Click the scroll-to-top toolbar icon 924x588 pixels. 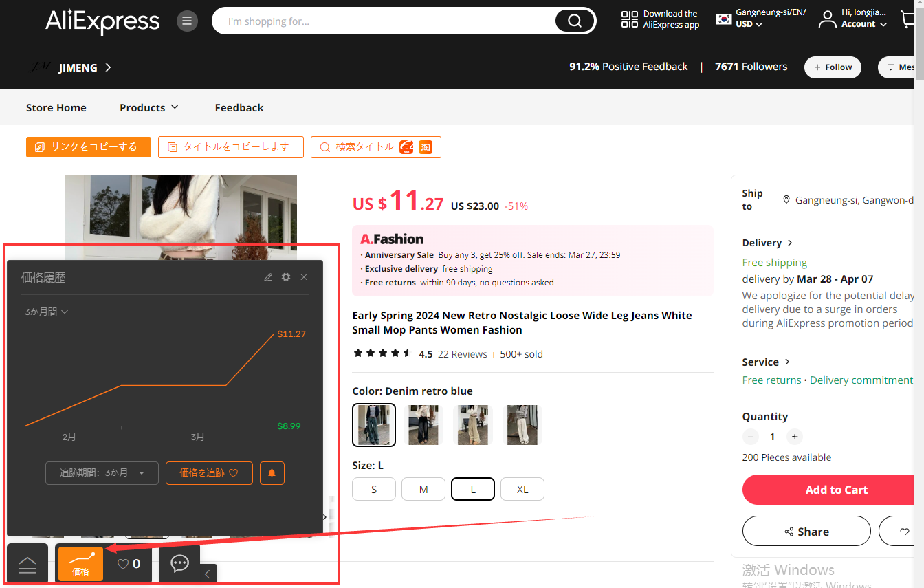[x=27, y=565]
